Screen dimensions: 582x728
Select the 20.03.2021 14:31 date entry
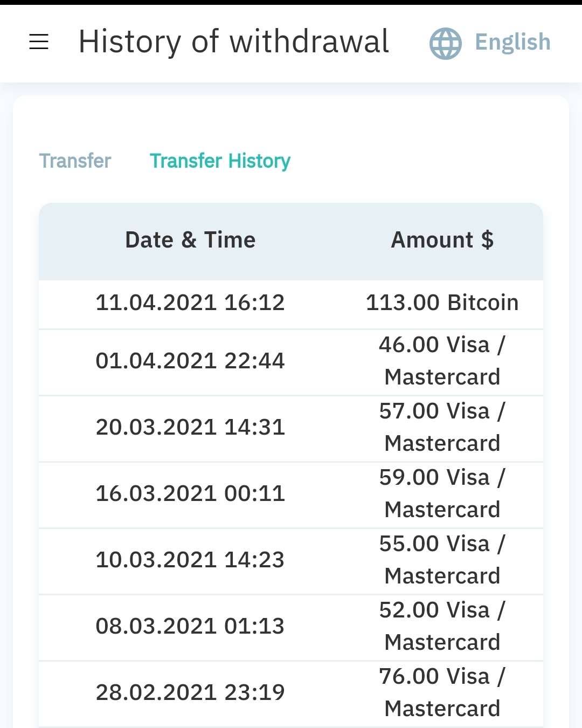[x=190, y=427]
